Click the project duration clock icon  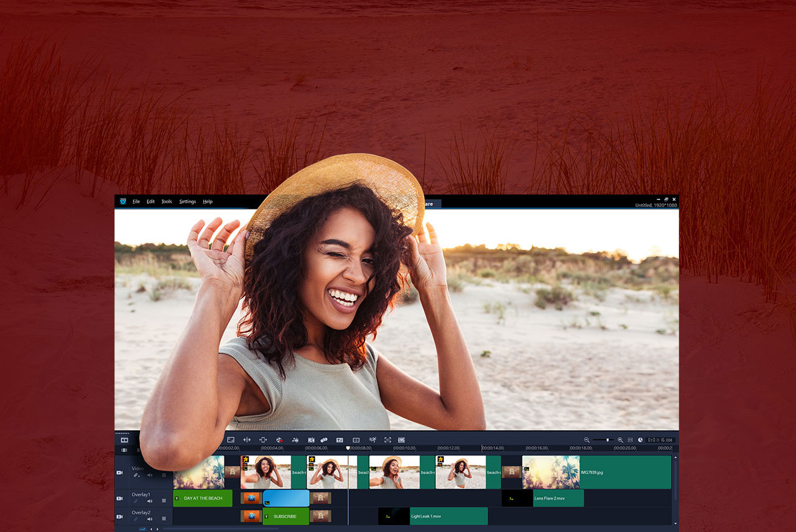click(640, 440)
